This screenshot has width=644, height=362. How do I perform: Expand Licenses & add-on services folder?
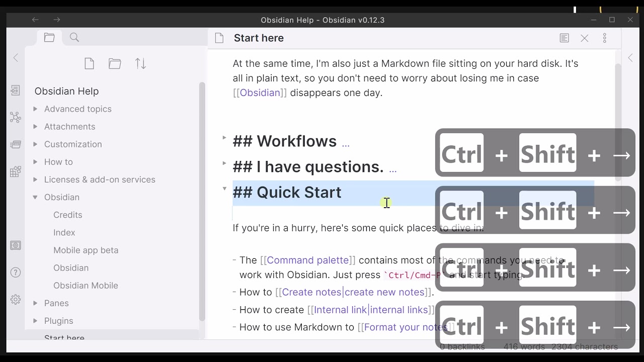[x=35, y=179]
